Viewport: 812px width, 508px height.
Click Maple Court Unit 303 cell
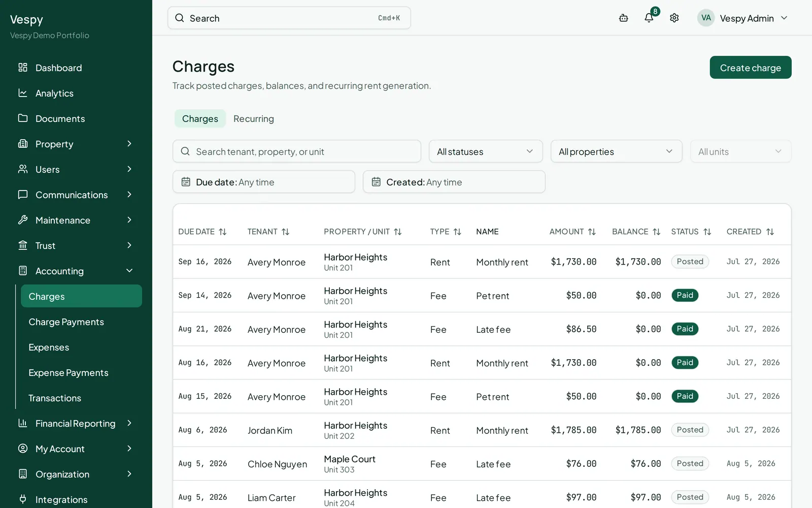[x=350, y=464]
